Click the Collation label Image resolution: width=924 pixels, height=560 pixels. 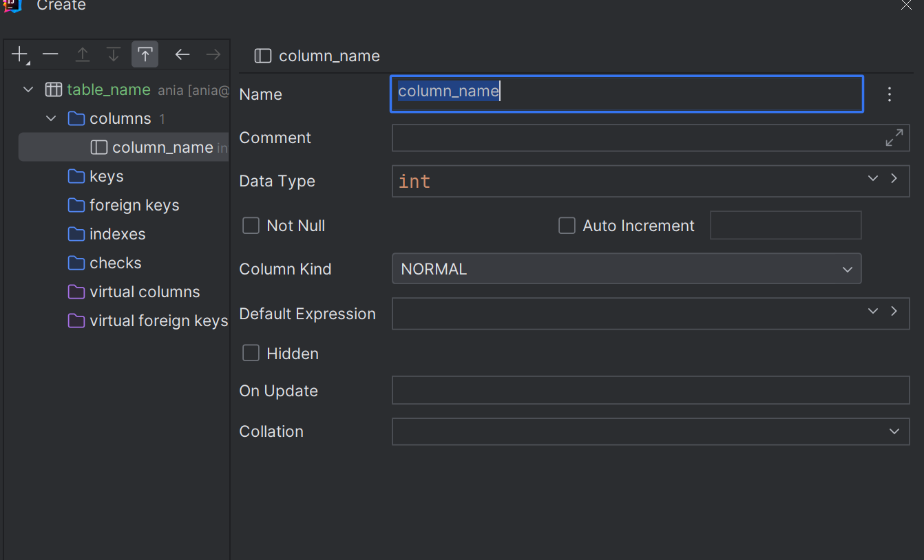271,431
